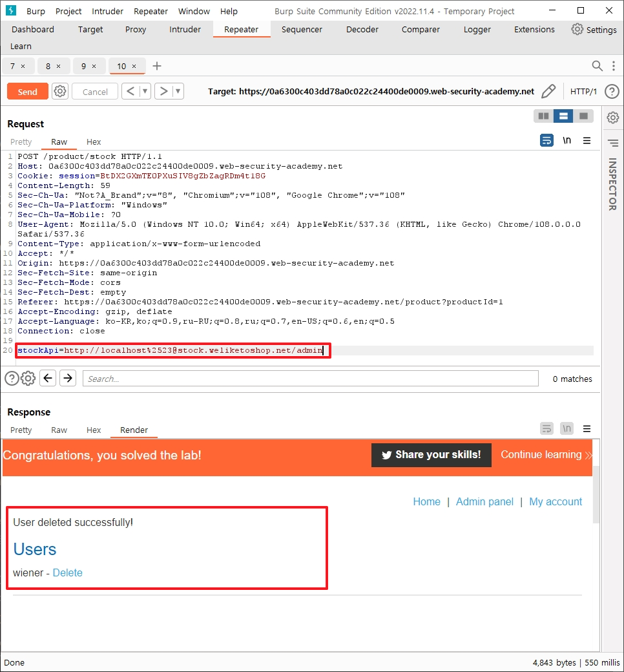Switch to the Proxy tab
Screen dimensions: 624x672
136,29
